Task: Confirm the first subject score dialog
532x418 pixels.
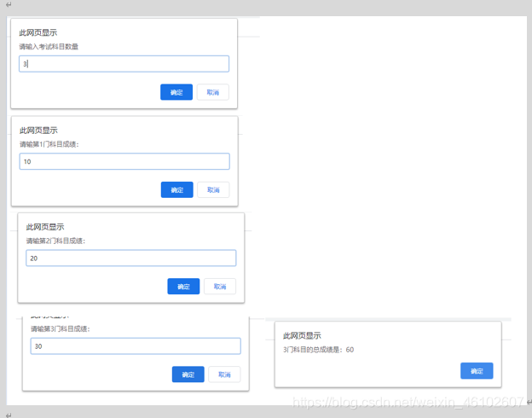Action: pos(177,189)
